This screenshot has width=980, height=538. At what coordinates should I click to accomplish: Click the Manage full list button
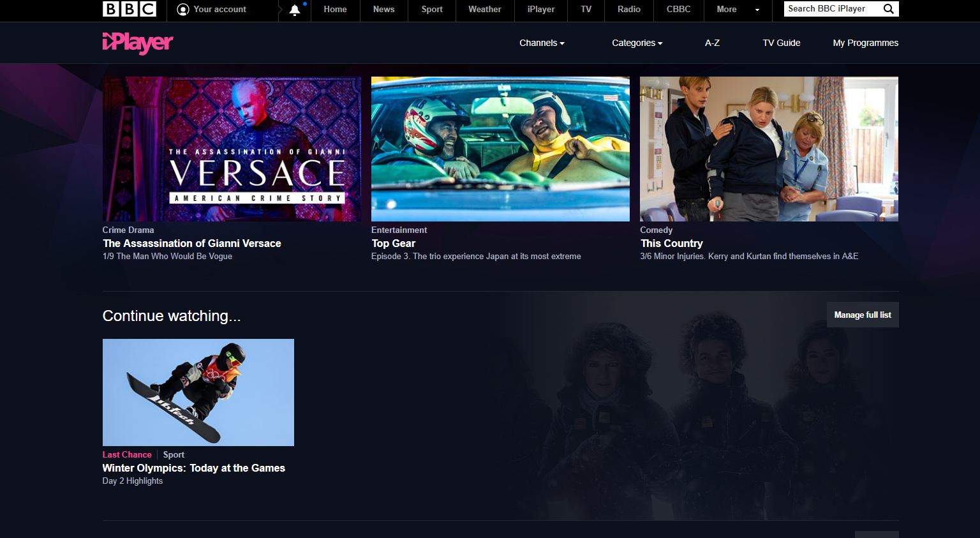pos(863,315)
